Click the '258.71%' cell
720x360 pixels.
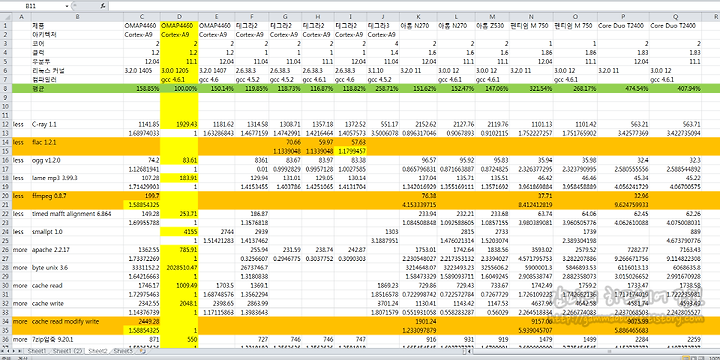point(383,88)
